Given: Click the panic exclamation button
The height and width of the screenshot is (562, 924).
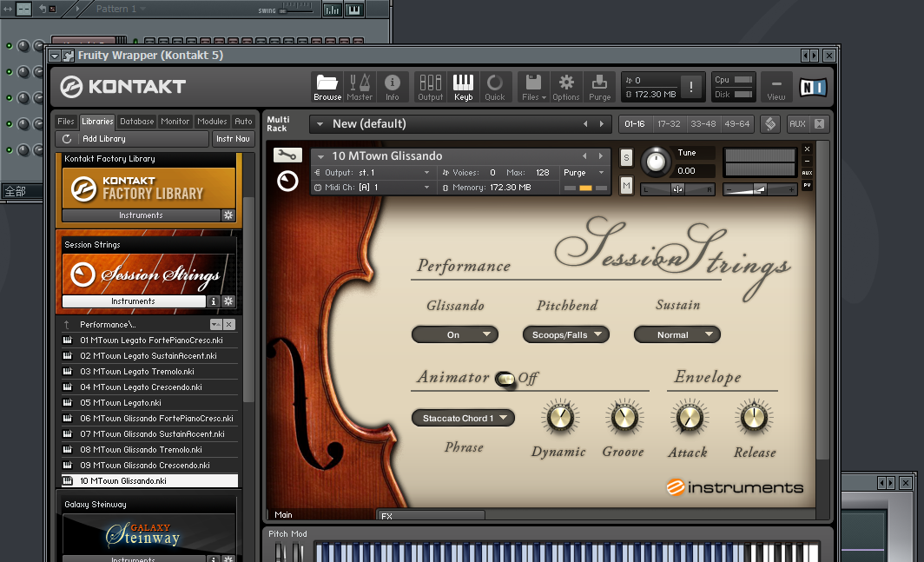Looking at the screenshot, I should [691, 87].
